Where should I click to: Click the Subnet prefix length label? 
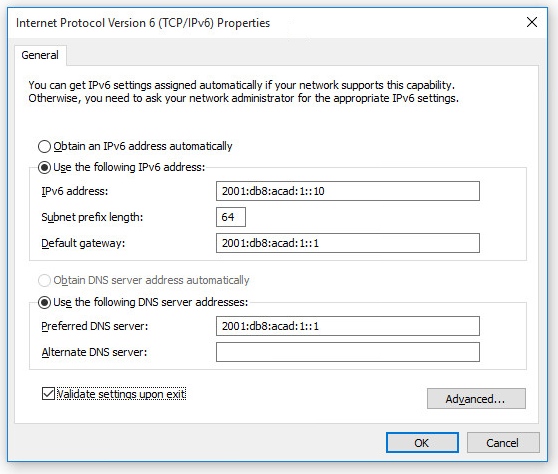click(x=92, y=217)
